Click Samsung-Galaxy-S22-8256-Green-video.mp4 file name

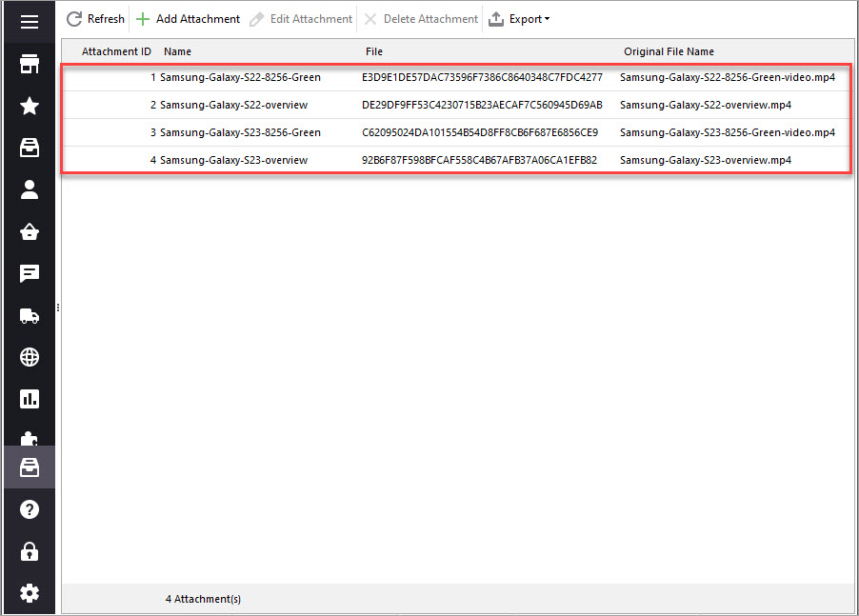[x=728, y=77]
